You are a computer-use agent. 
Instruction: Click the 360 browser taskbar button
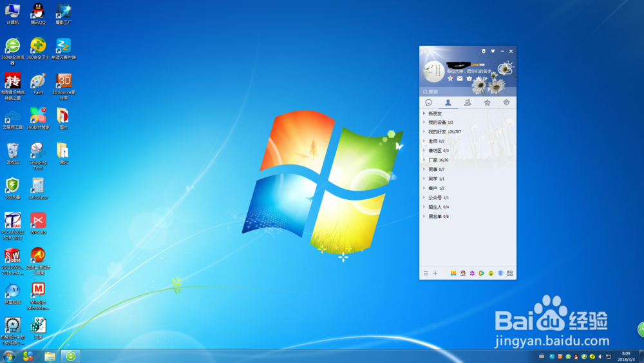coord(71,356)
